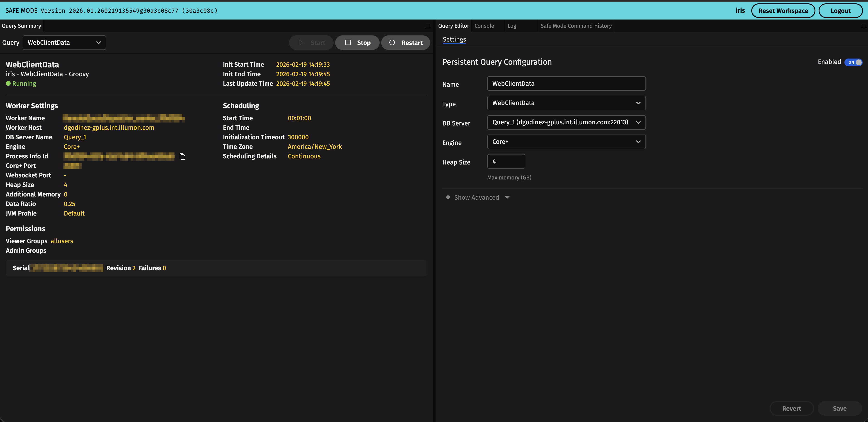Screen dimensions: 868x422
Task: Select the Settings sub-tab
Action: pyautogui.click(x=454, y=39)
